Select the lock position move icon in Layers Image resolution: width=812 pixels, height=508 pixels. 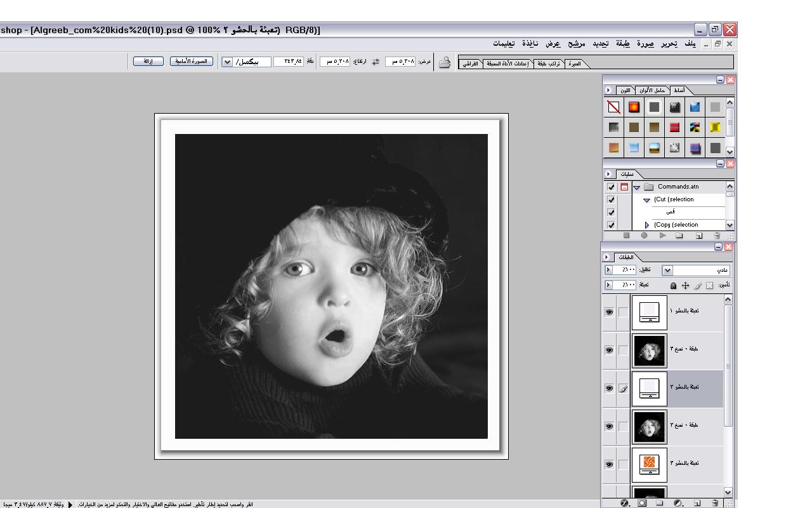[685, 286]
